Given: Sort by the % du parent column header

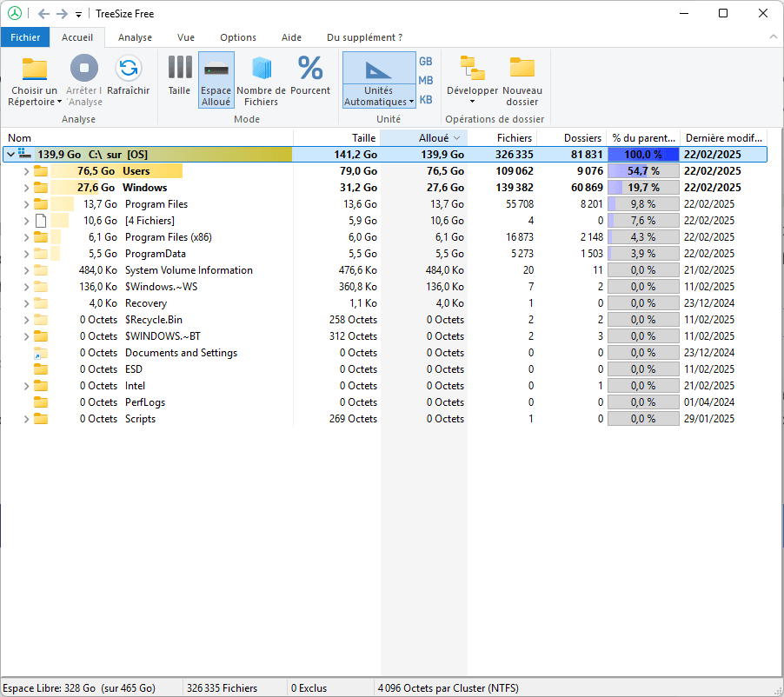Looking at the screenshot, I should point(643,138).
